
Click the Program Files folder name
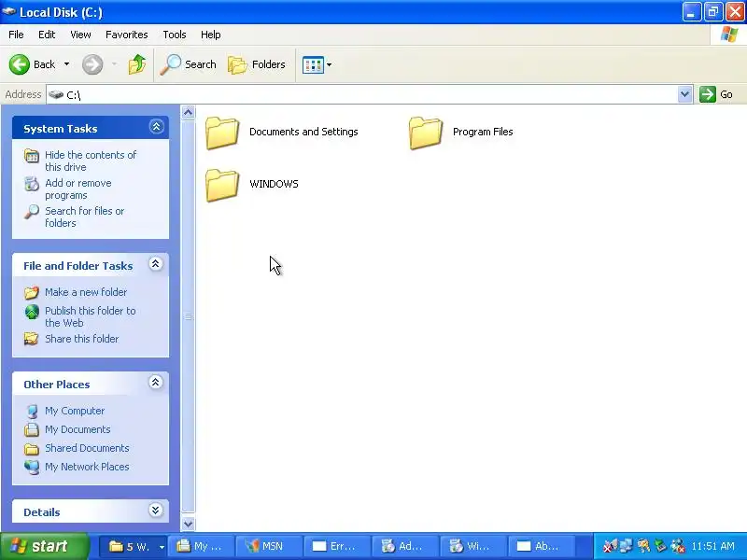[483, 132]
